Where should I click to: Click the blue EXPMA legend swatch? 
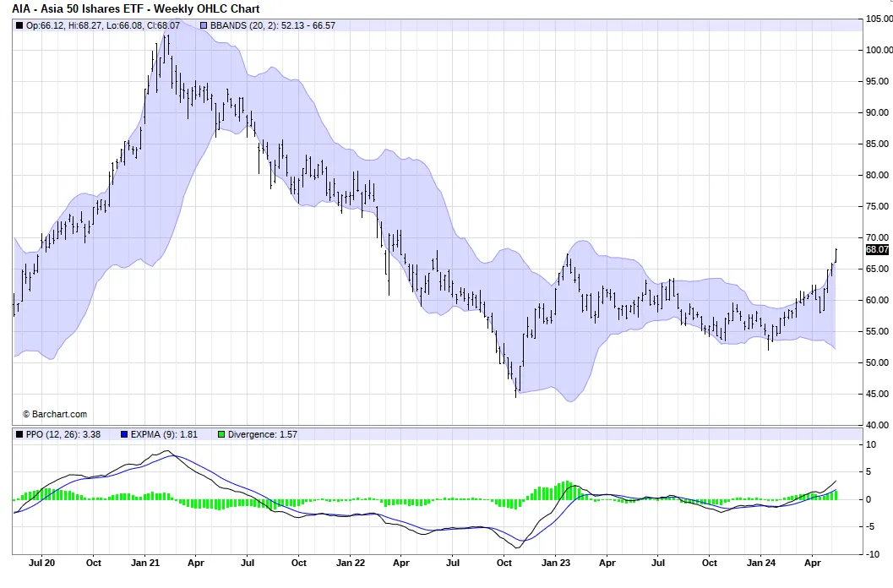(x=125, y=435)
